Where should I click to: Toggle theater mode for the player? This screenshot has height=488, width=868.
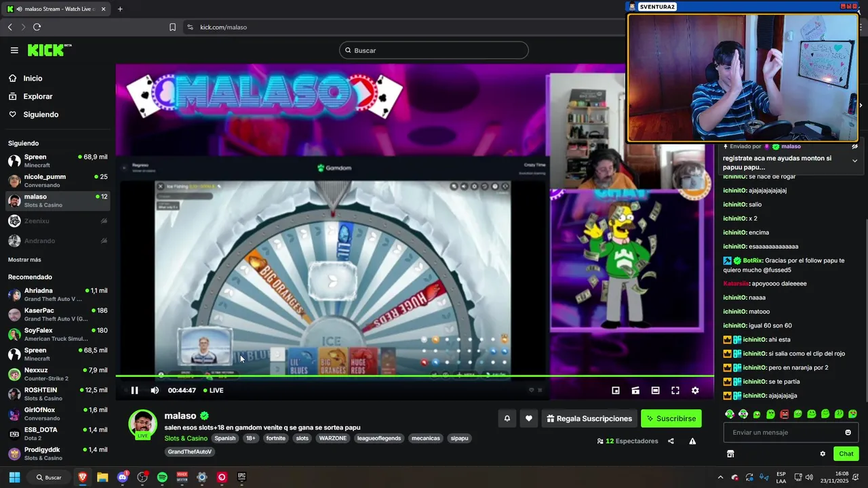pos(655,390)
